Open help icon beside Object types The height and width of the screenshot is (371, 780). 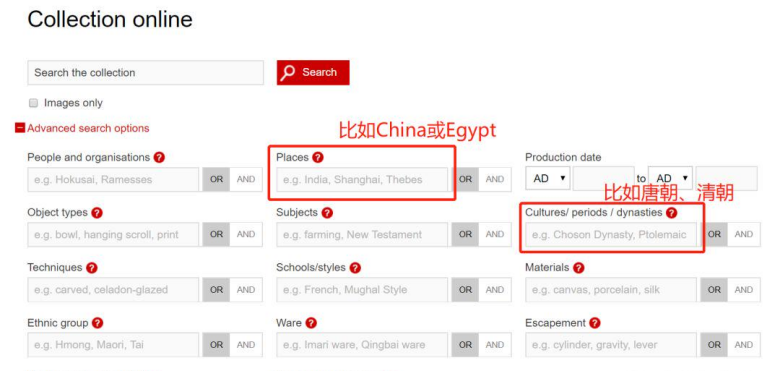(x=97, y=213)
